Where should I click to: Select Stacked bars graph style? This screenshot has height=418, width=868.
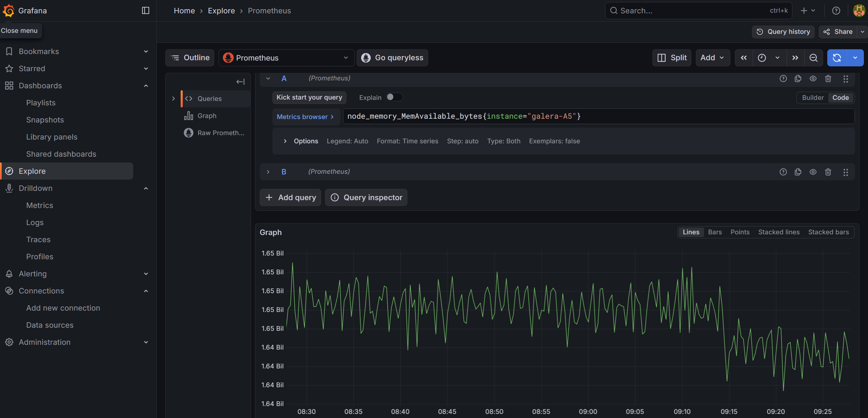[x=828, y=232]
